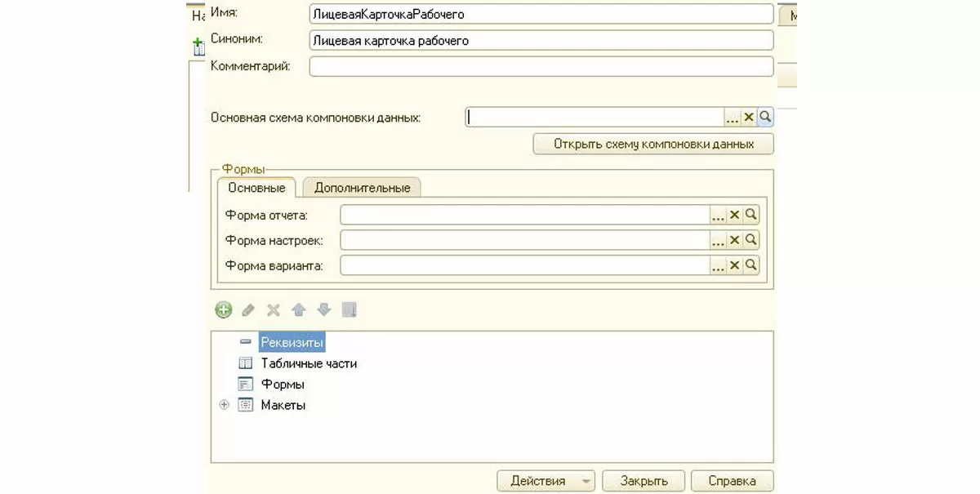Click the Delete cross icon in toolbar
980x494 pixels.
point(274,310)
